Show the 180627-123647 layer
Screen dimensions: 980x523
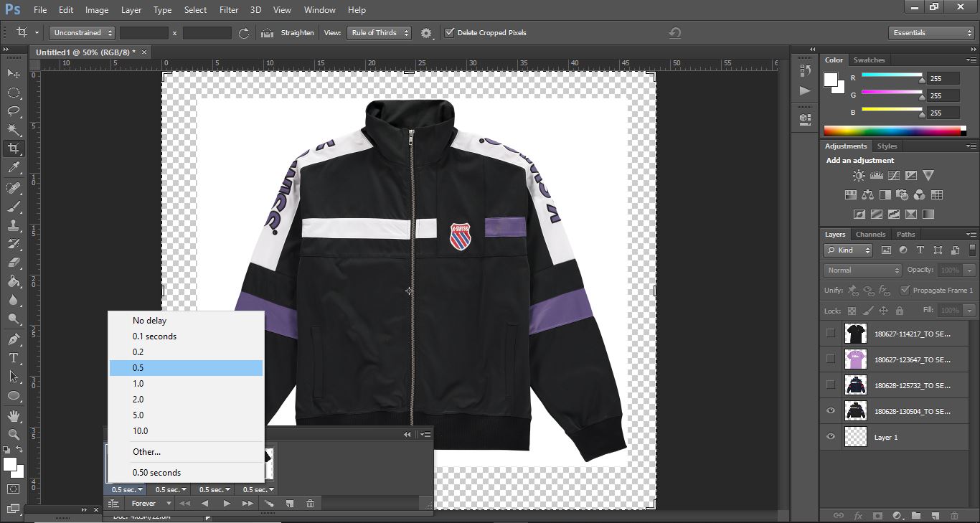point(831,359)
